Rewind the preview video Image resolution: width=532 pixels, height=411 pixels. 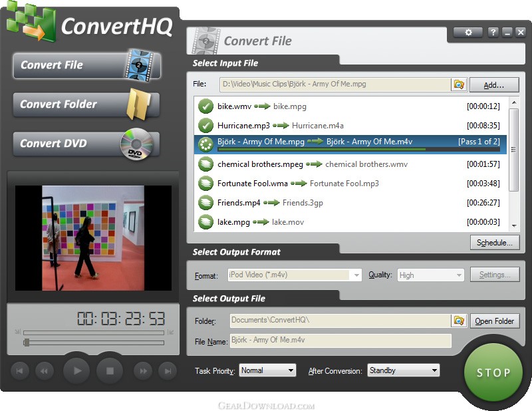pyautogui.click(x=45, y=371)
